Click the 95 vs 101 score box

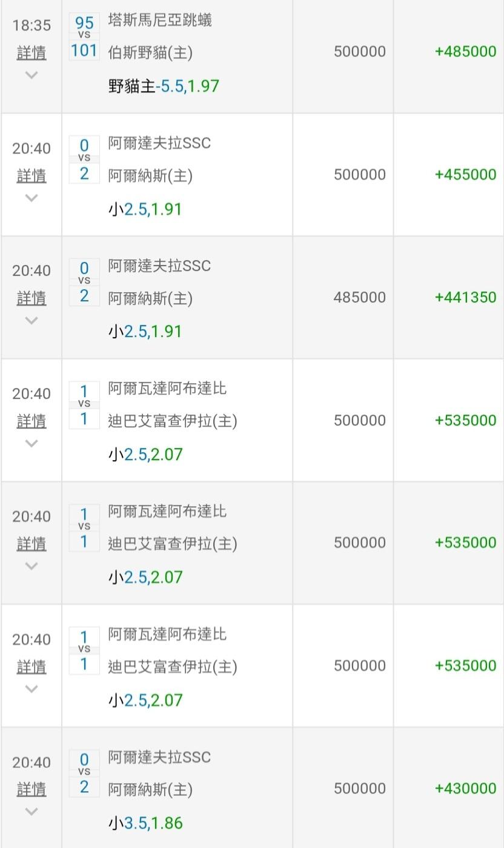pos(84,37)
